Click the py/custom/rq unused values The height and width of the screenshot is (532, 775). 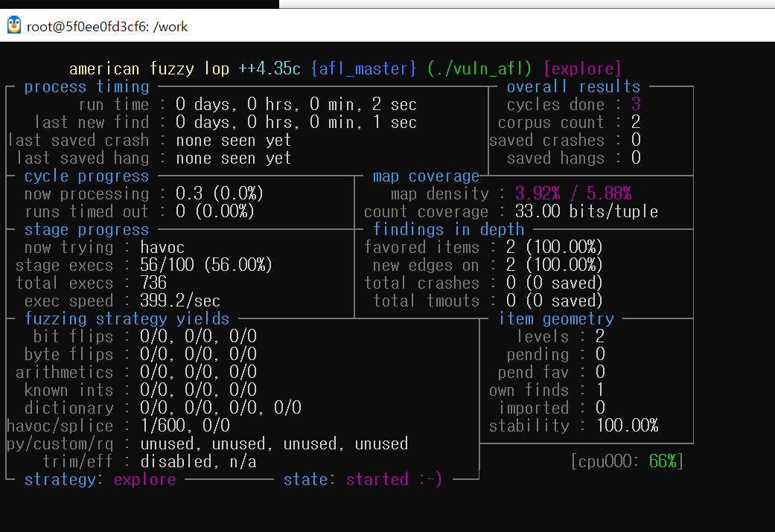pos(274,443)
